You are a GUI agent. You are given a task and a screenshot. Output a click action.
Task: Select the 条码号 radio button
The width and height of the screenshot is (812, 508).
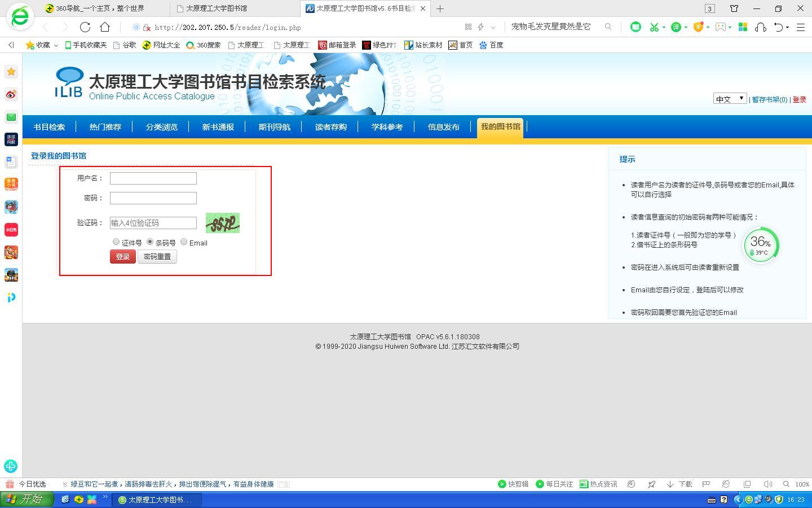pyautogui.click(x=150, y=242)
